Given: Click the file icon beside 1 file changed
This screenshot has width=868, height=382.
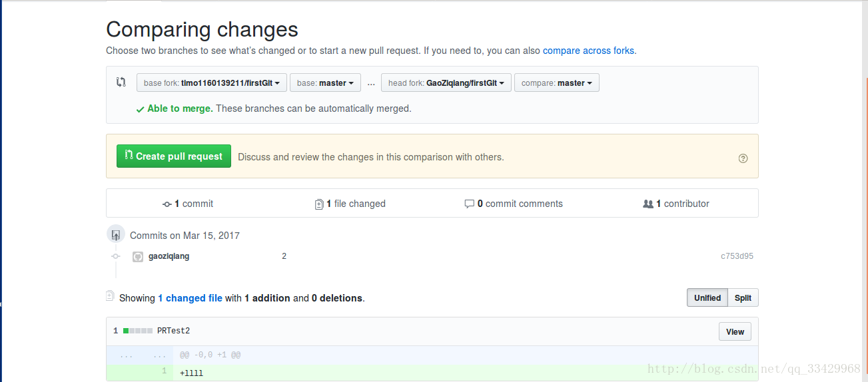Looking at the screenshot, I should [319, 204].
